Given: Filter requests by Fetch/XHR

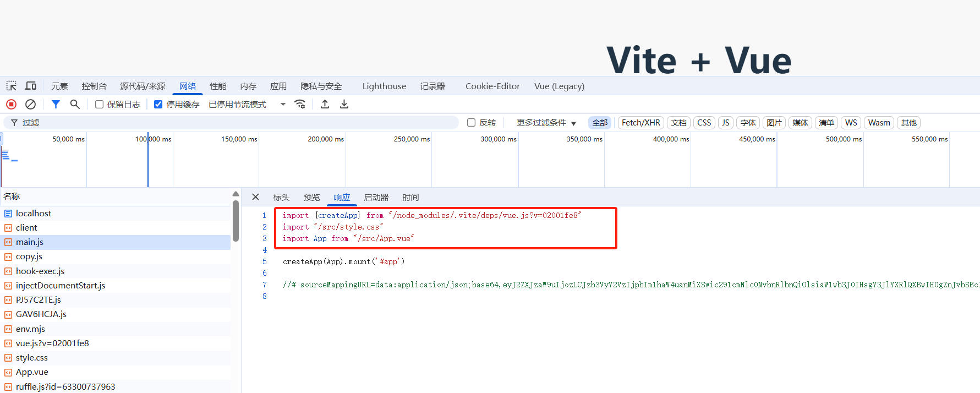Looking at the screenshot, I should [641, 123].
